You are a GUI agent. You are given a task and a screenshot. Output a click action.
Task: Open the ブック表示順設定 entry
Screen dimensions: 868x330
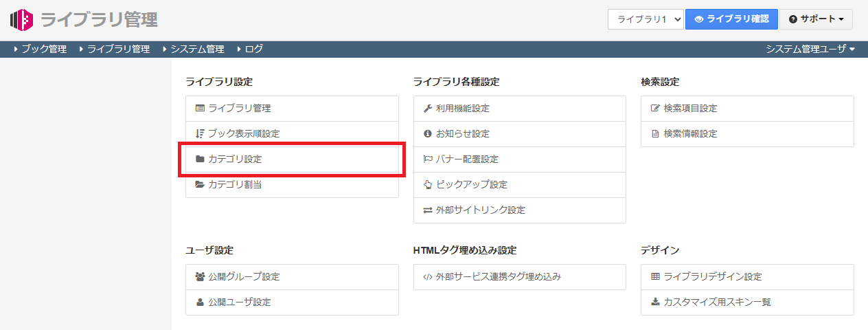click(x=244, y=134)
